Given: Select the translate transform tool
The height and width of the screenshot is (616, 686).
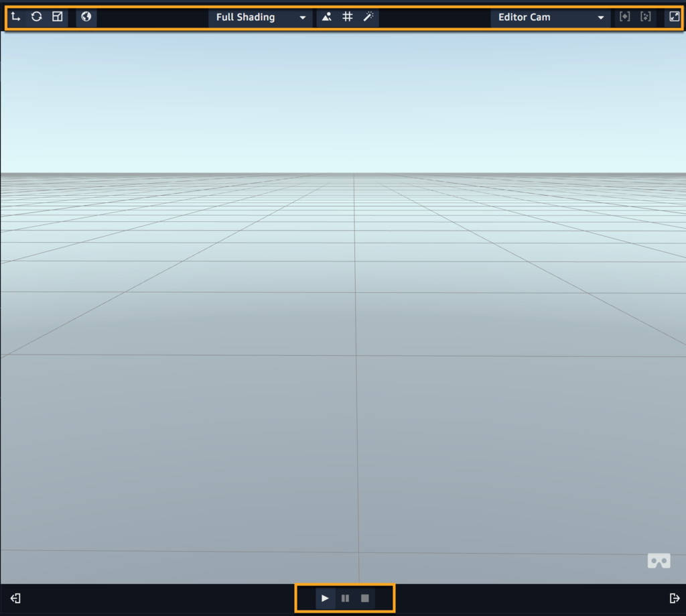Looking at the screenshot, I should click(x=16, y=17).
